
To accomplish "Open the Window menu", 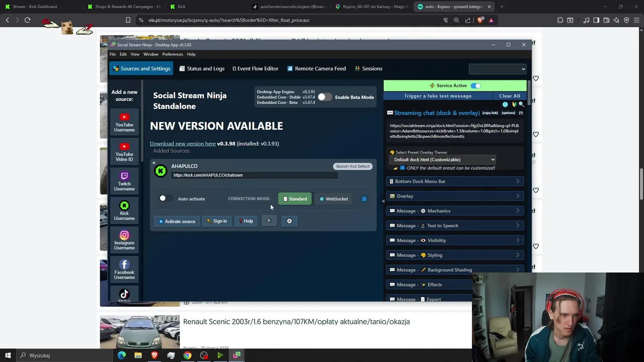I will pyautogui.click(x=151, y=54).
